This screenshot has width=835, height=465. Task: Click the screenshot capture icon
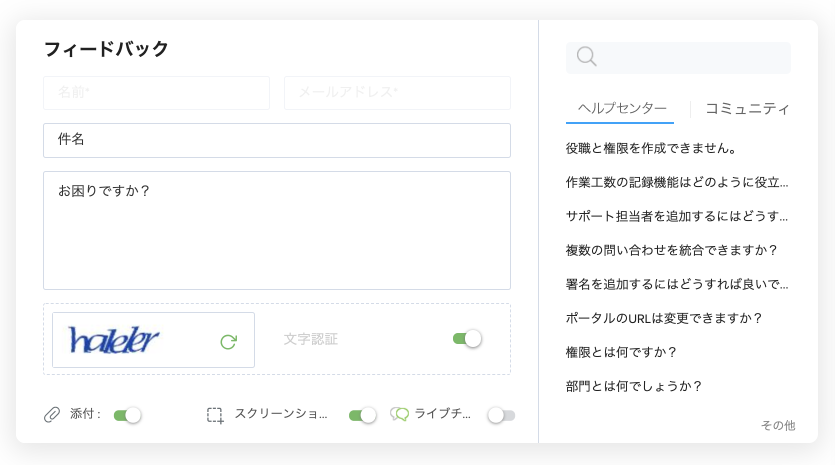point(215,415)
